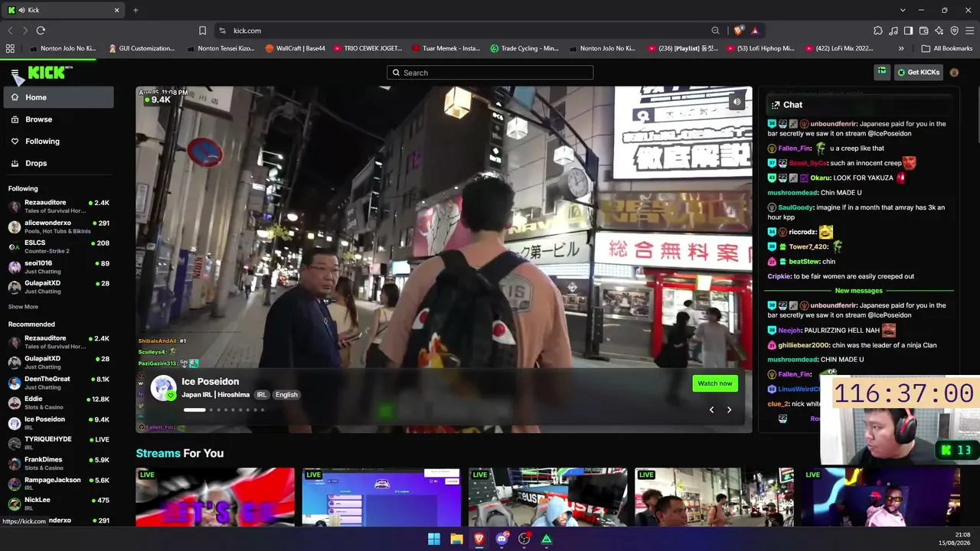Open Brave Rewards triangle icon

(755, 31)
